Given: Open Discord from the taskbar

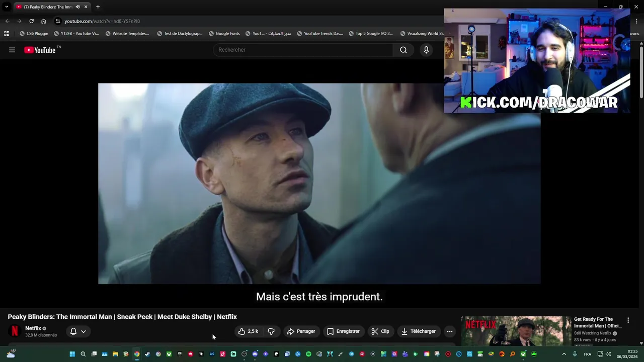Looking at the screenshot, I should click(255, 354).
